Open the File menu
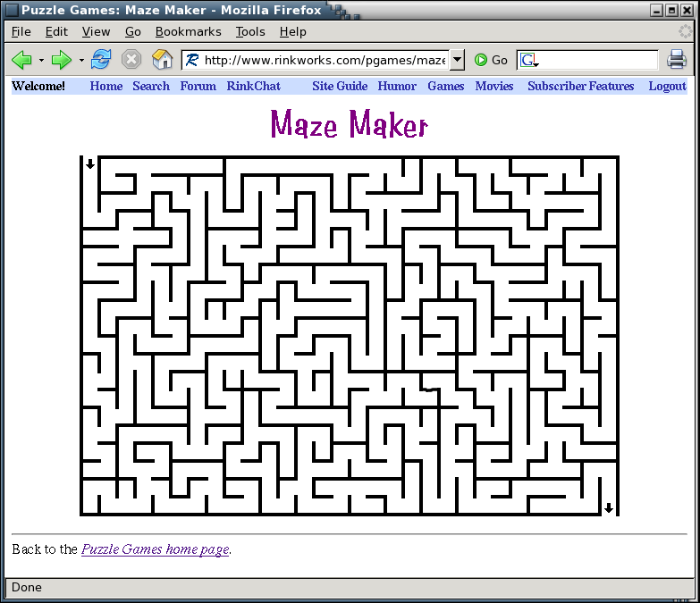This screenshot has height=603, width=700. pos(21,31)
